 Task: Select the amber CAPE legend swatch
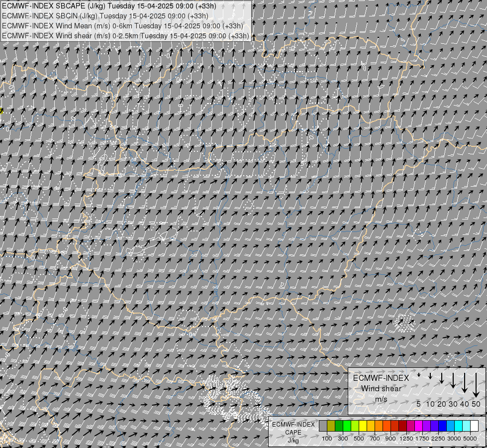tap(371, 426)
